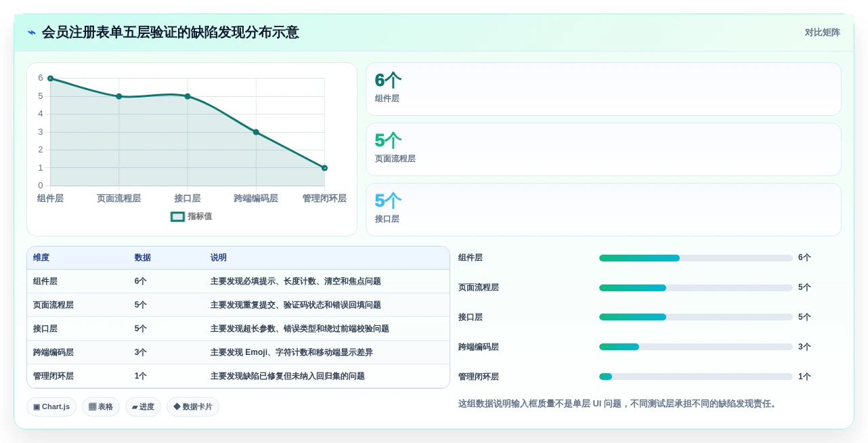Click the page title 会员注册表单五层验证
868x443 pixels.
coord(170,33)
